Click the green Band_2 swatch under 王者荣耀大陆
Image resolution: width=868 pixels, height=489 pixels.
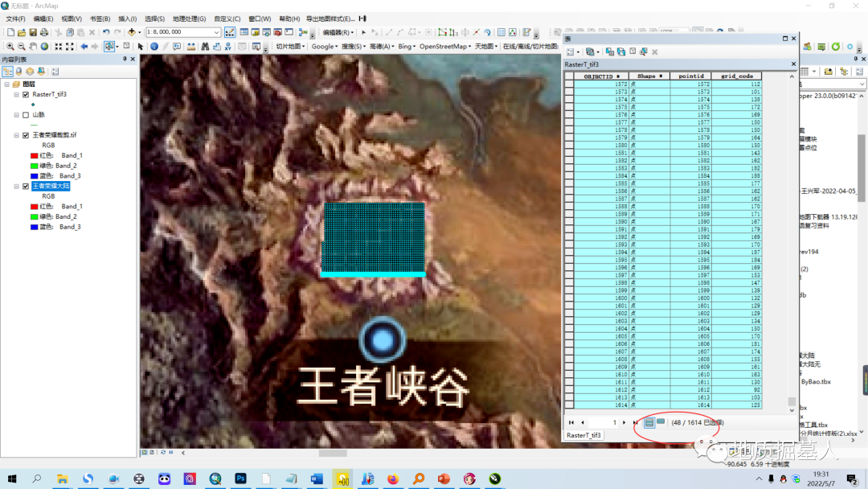(35, 216)
